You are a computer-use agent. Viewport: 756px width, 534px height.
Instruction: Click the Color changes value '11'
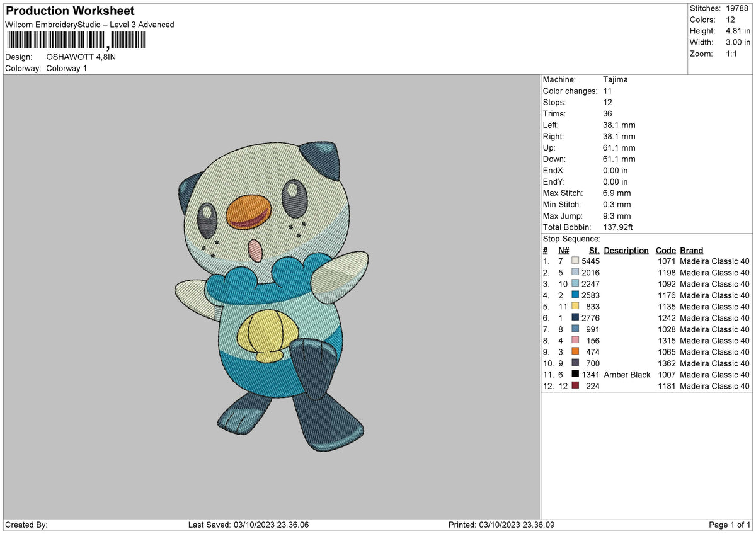click(x=607, y=91)
